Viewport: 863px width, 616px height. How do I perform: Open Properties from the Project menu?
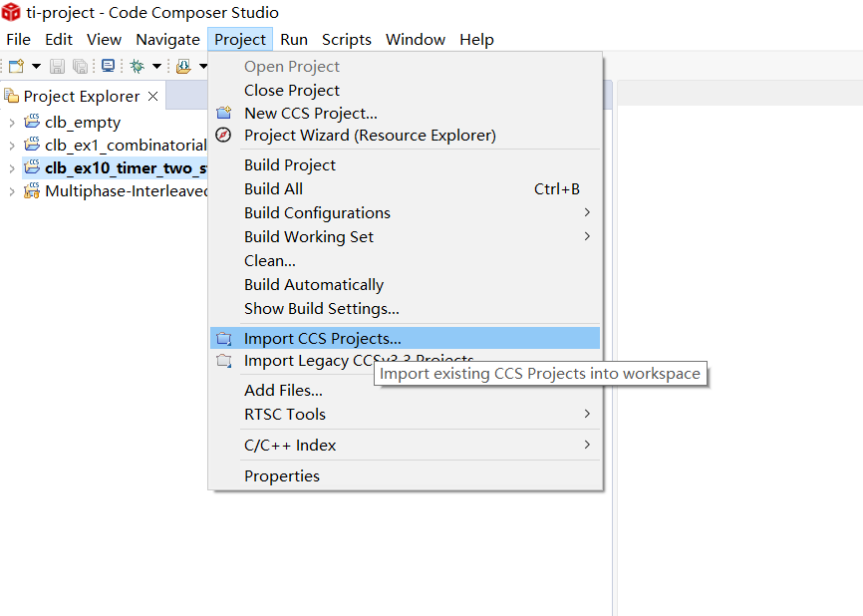tap(281, 476)
